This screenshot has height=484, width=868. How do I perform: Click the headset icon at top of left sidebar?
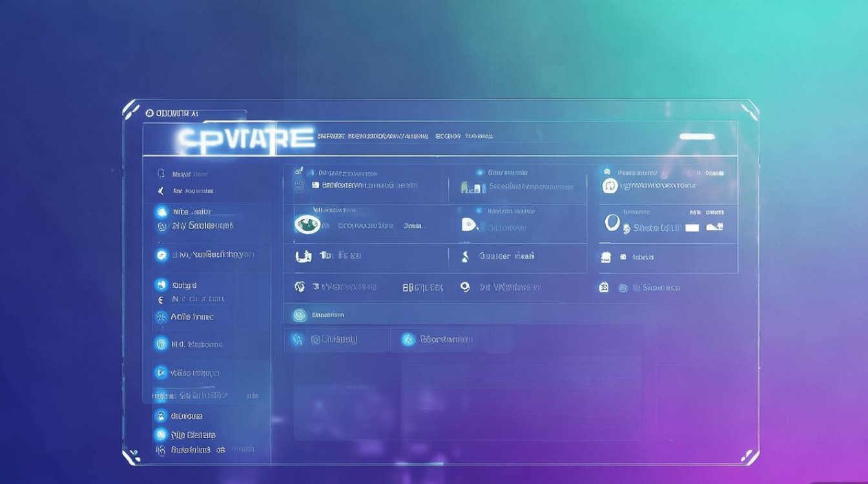point(161,174)
